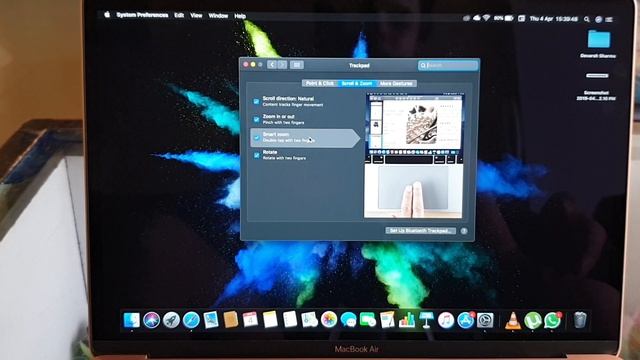Open the Help menu
Screen dimensions: 640x360
(x=240, y=16)
